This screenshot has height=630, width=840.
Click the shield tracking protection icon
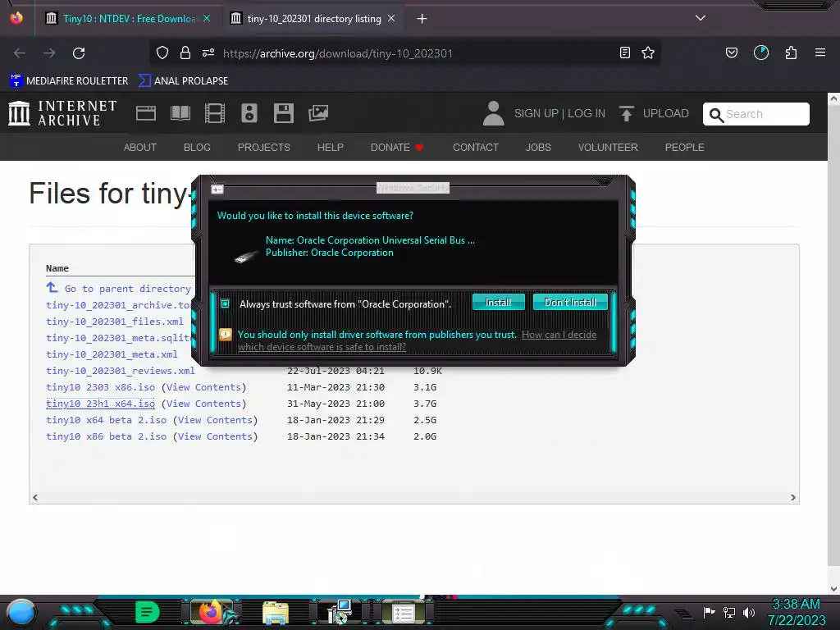click(x=162, y=52)
